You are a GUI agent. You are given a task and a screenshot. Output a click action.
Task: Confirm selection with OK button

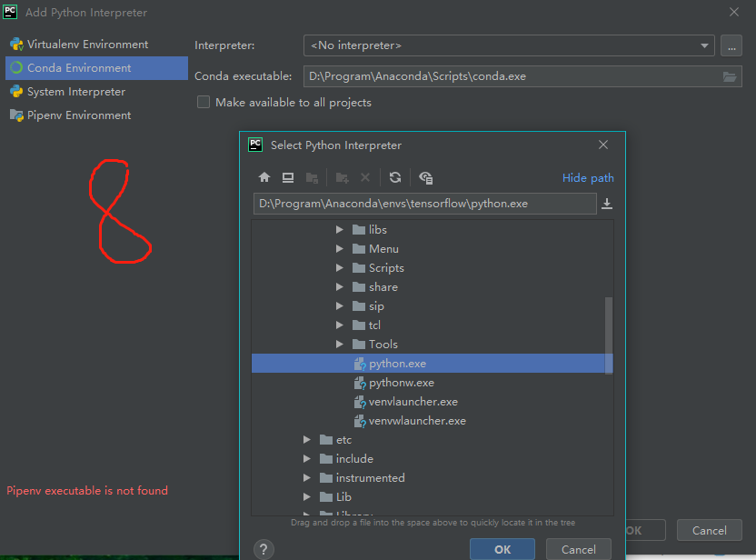[x=502, y=548]
